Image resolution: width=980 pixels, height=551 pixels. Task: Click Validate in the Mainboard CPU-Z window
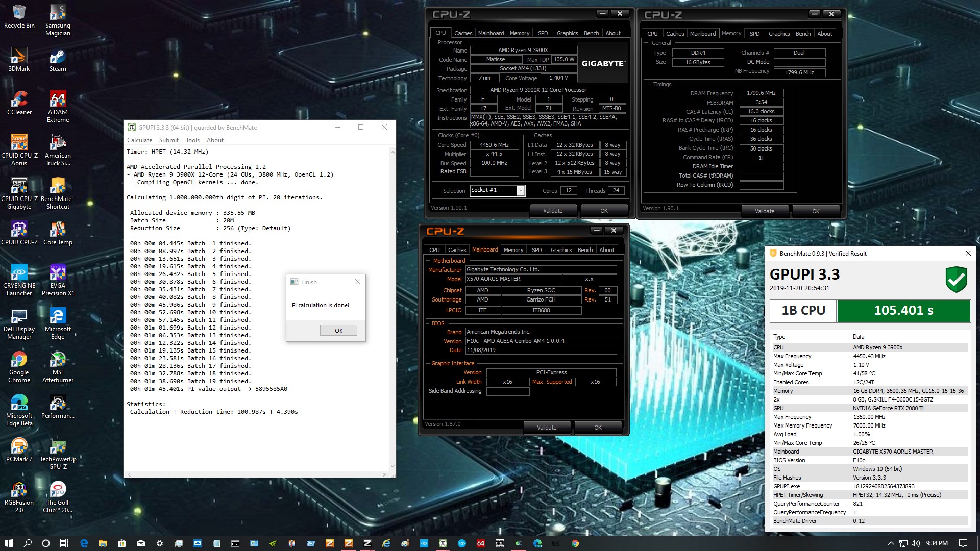(547, 428)
